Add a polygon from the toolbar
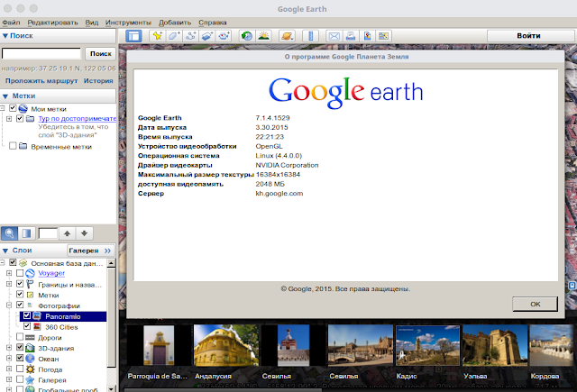Screen dimensions: 577x392 click(x=174, y=36)
